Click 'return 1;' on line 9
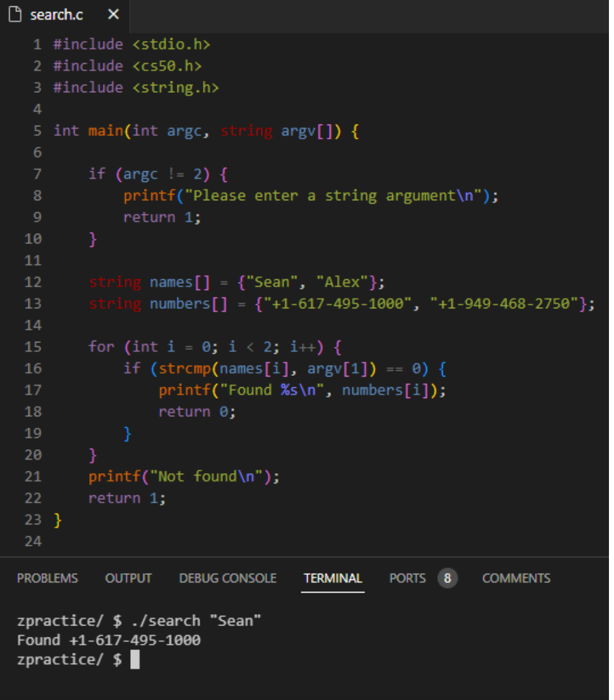 click(x=162, y=217)
